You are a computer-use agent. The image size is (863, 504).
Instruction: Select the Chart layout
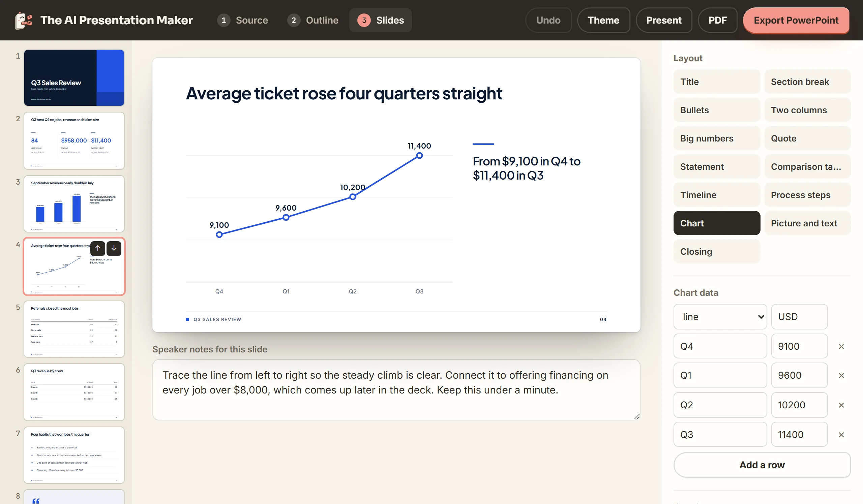pyautogui.click(x=717, y=223)
